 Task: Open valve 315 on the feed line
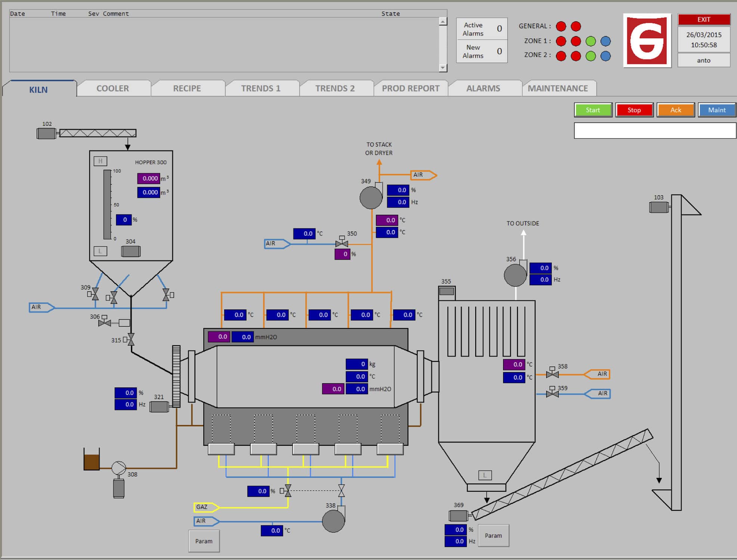tap(131, 340)
